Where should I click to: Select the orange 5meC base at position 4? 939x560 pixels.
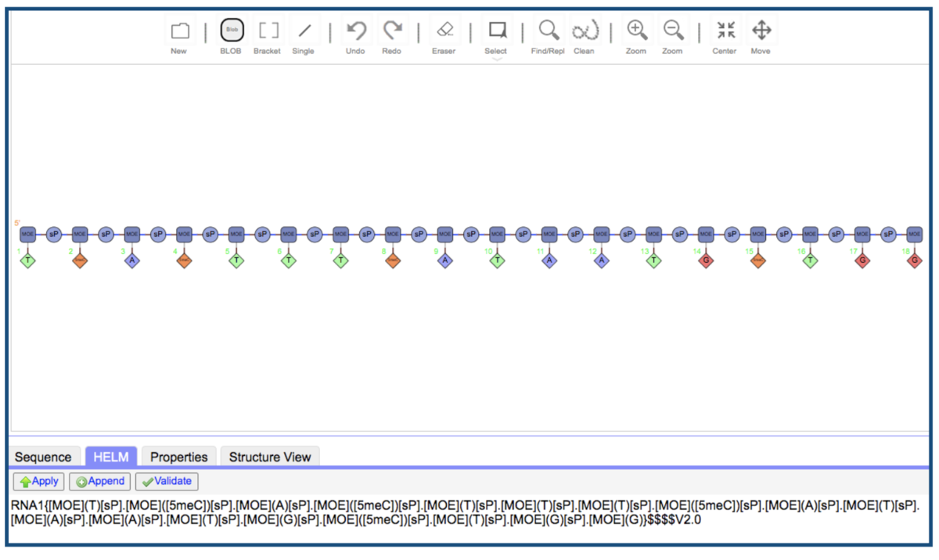[x=184, y=261]
